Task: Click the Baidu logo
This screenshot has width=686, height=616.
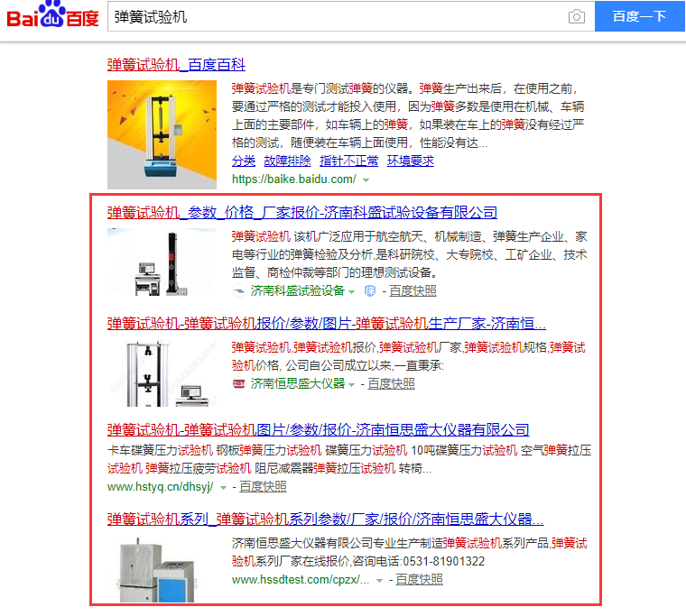Action: [x=52, y=14]
